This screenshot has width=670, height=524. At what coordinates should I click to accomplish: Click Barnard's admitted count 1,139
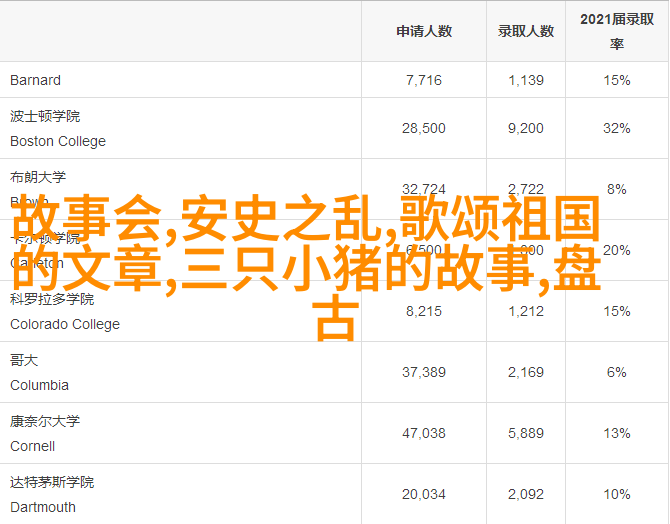526,80
